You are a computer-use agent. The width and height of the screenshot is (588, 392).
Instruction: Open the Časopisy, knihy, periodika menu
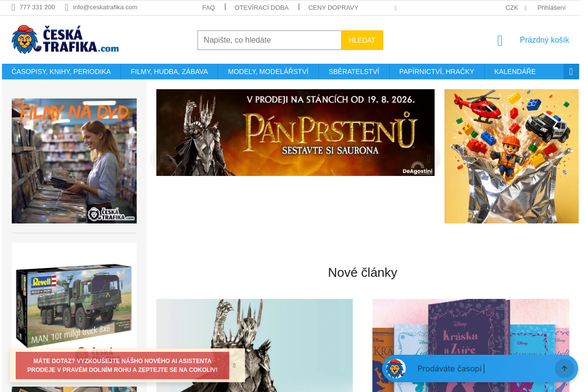coord(61,72)
